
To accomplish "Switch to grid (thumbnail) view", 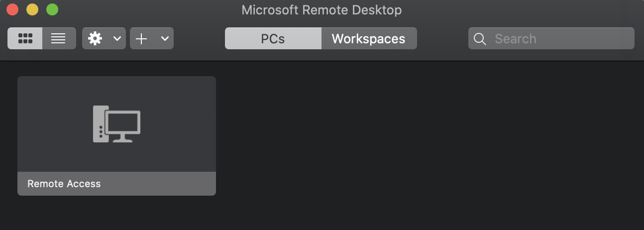I will 25,38.
